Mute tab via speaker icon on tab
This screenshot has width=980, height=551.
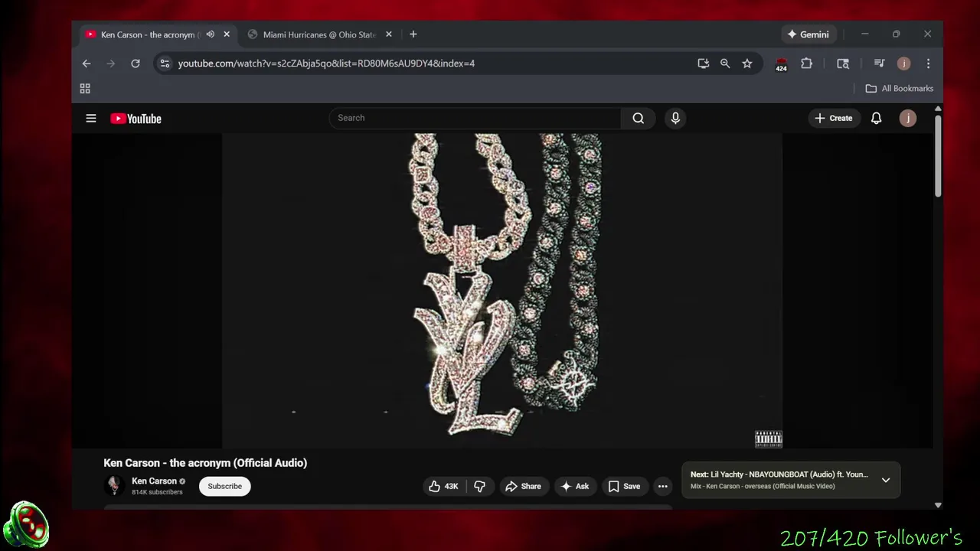point(211,34)
